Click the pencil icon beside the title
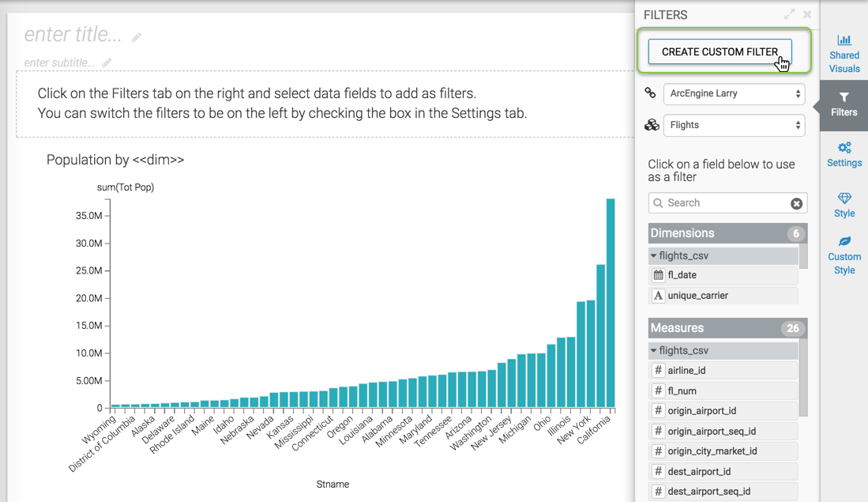Screen dimensions: 868x502 pyautogui.click(x=137, y=37)
